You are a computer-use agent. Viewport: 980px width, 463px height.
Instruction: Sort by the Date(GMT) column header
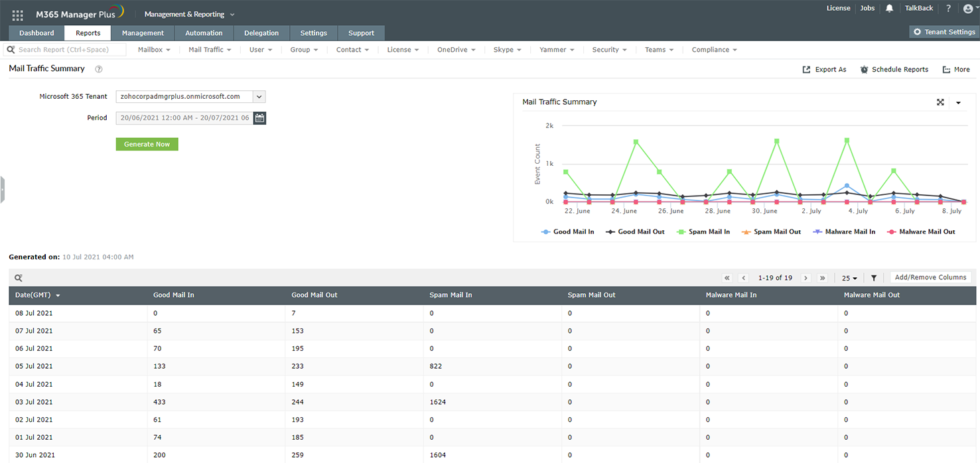point(33,295)
